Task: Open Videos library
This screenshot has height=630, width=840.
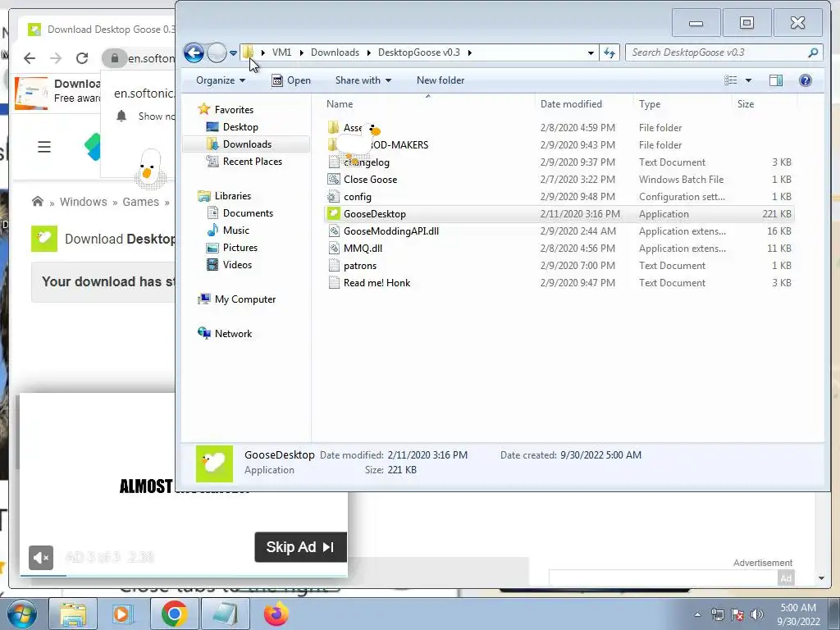Action: 237,265
